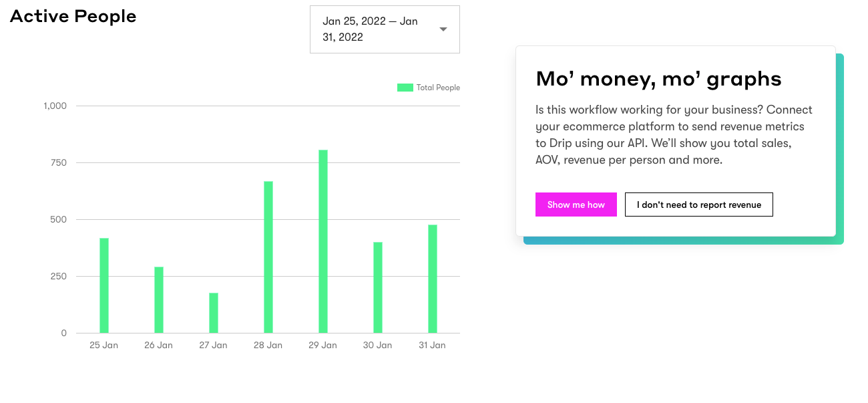The width and height of the screenshot is (868, 403).
Task: Toggle the Total People legend swatch
Action: coord(405,88)
